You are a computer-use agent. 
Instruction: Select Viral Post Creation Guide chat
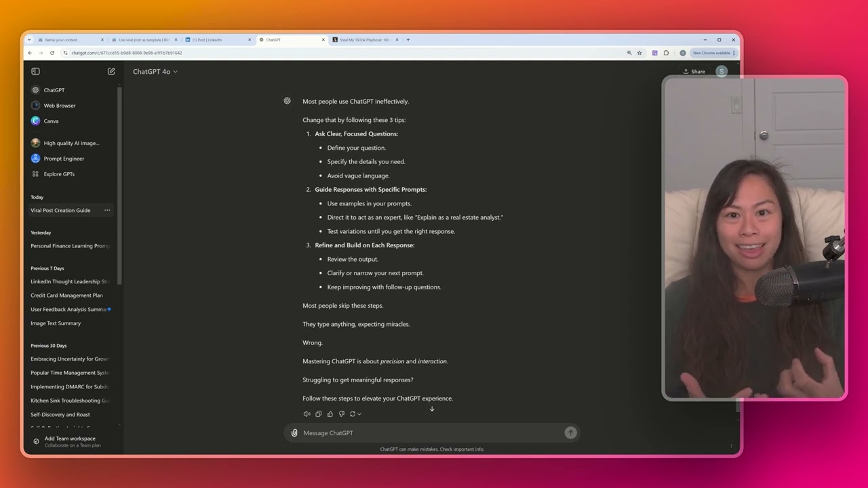point(60,210)
